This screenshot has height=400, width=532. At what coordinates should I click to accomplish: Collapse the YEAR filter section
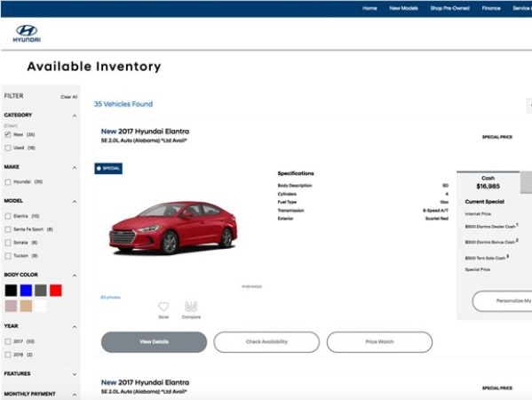pyautogui.click(x=75, y=326)
